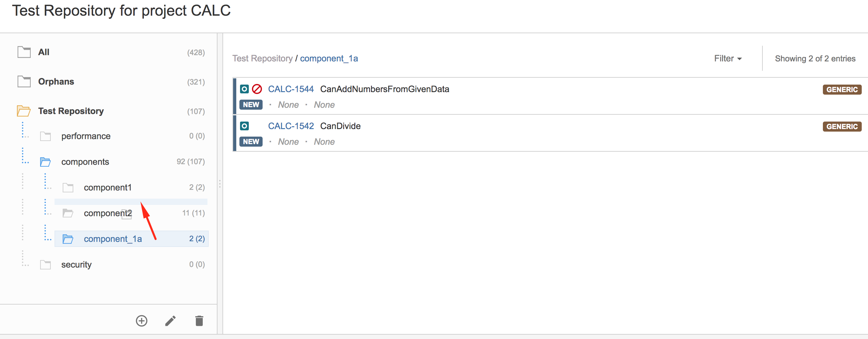Select the component1 folder label

point(108,187)
